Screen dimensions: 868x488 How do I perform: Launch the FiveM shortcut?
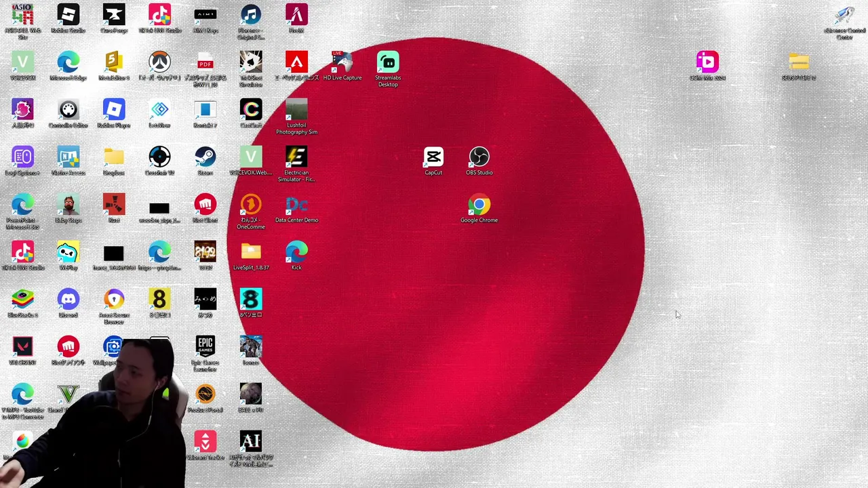[296, 15]
